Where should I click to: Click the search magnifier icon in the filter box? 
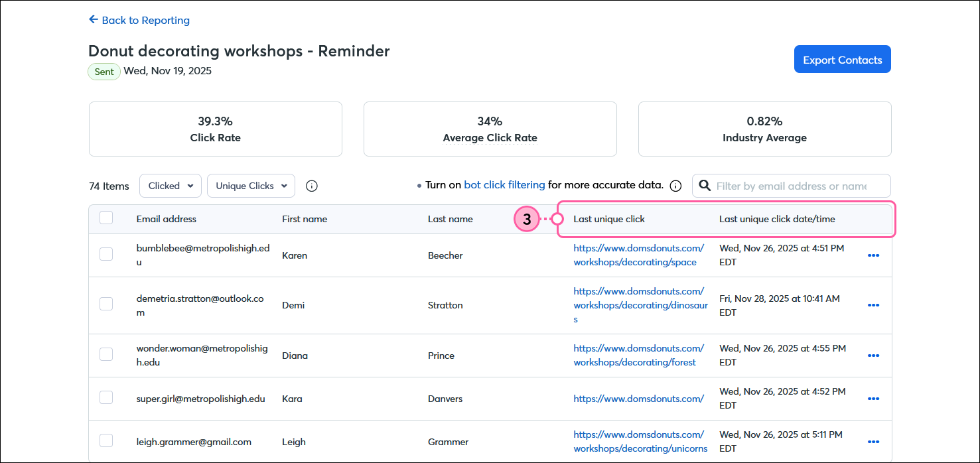[x=705, y=186]
